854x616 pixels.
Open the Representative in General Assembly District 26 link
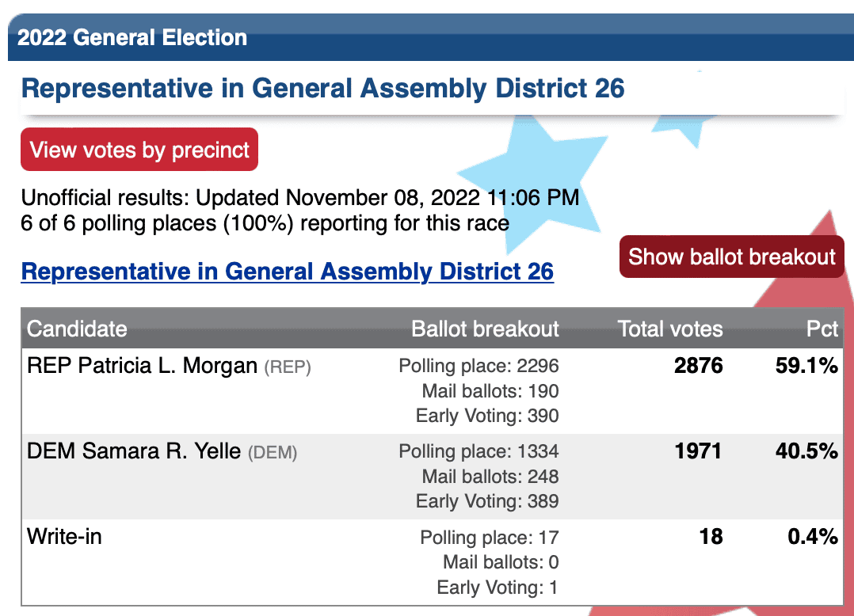tap(287, 271)
